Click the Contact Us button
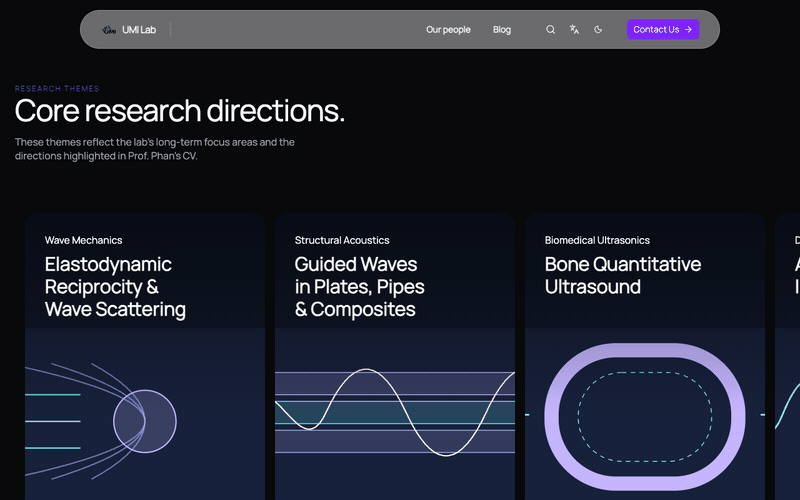Viewport: 800px width, 500px height. [663, 30]
